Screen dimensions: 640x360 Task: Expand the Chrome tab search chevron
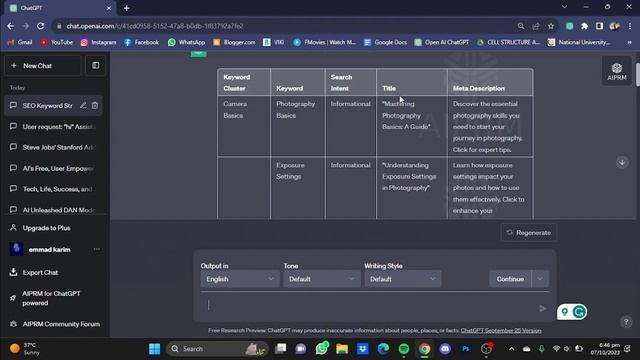point(564,7)
